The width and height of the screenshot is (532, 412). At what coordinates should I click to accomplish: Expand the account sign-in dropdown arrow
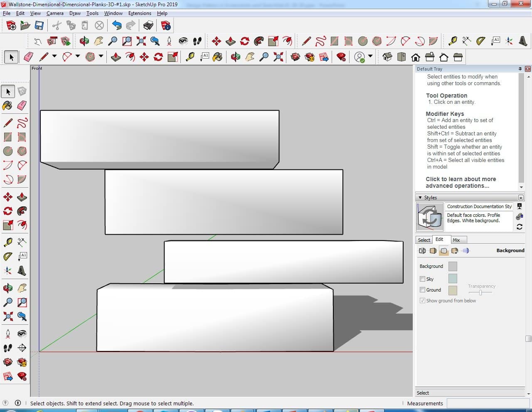click(x=370, y=56)
